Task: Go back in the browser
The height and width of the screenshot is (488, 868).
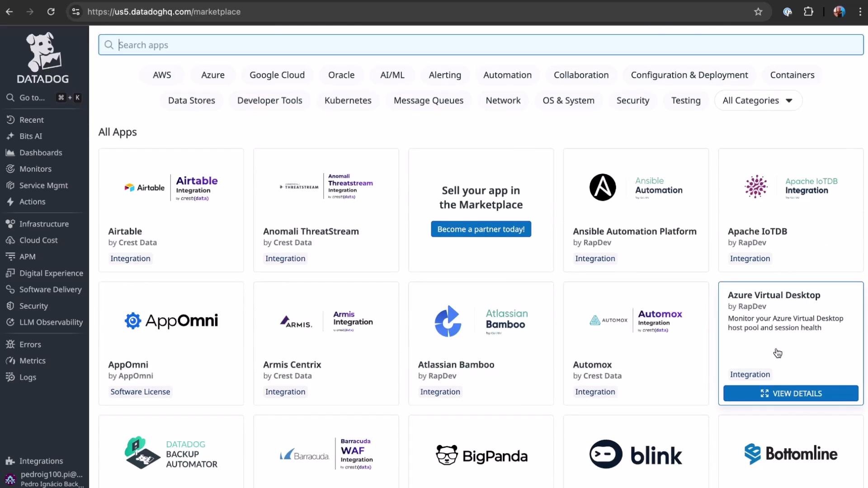Action: point(9,12)
